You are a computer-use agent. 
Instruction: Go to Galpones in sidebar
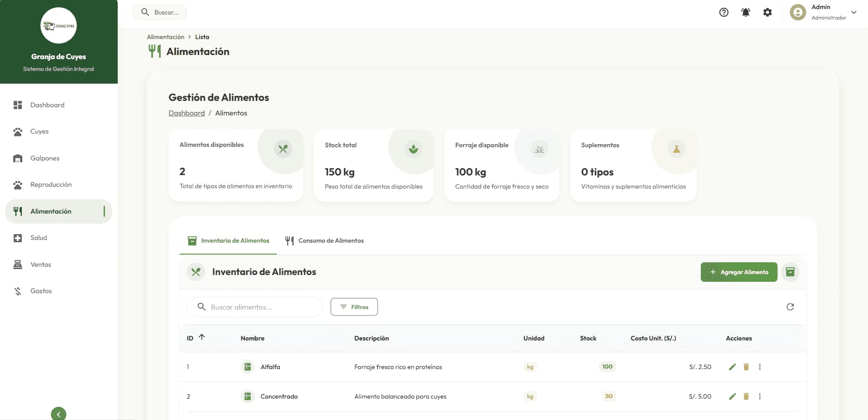[45, 158]
